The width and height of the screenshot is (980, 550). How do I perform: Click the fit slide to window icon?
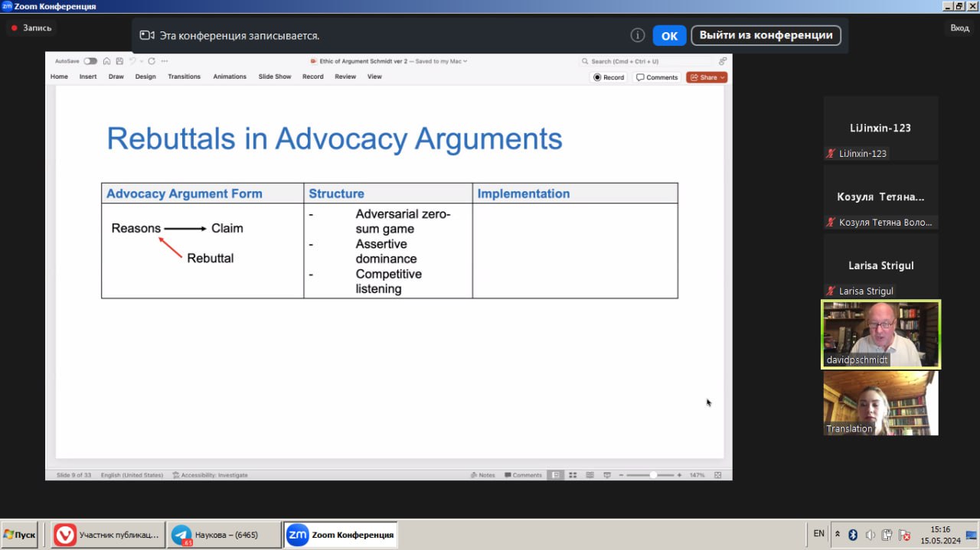point(717,475)
